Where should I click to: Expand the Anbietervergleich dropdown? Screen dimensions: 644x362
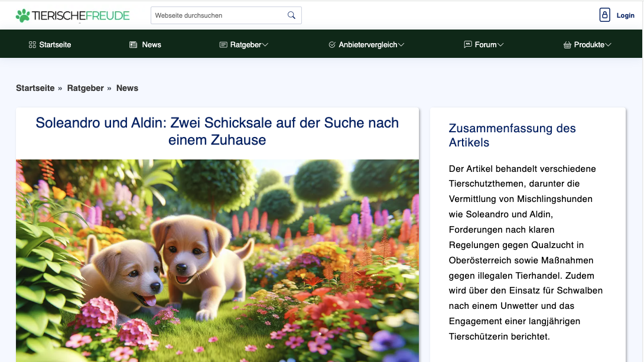pyautogui.click(x=401, y=44)
